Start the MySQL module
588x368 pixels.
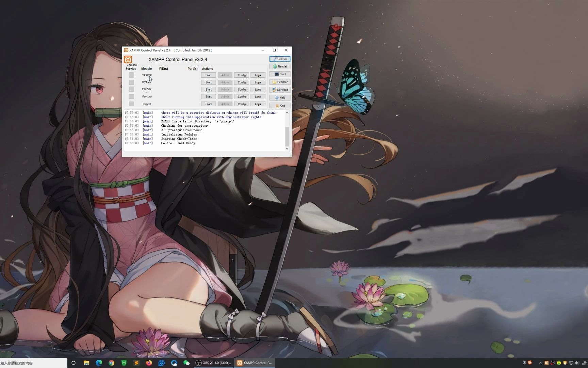point(209,82)
